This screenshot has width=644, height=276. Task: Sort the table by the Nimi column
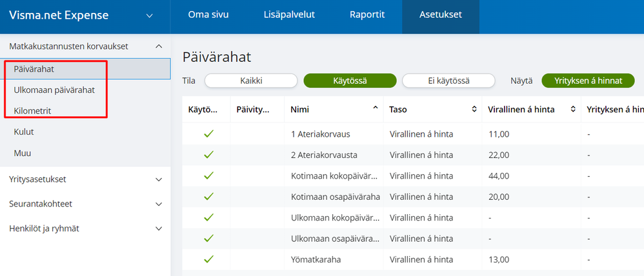point(334,109)
